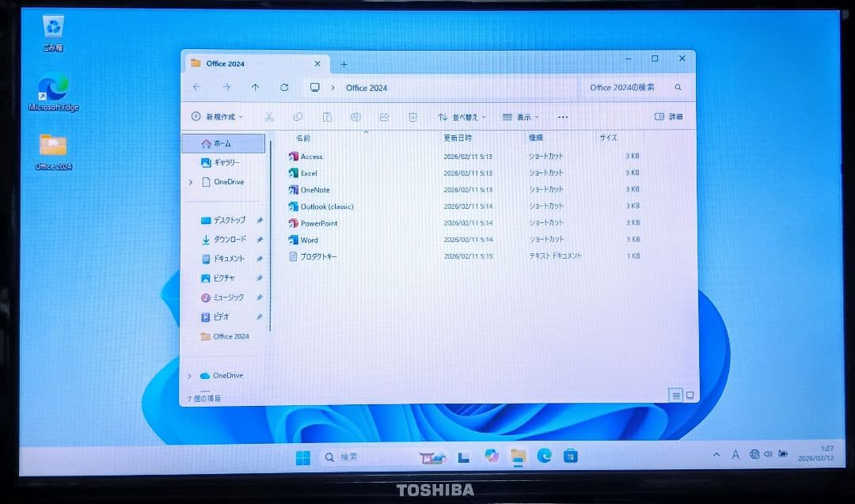Select the PowerPoint shortcut
Viewport: 855px width, 504px height.
pos(313,223)
